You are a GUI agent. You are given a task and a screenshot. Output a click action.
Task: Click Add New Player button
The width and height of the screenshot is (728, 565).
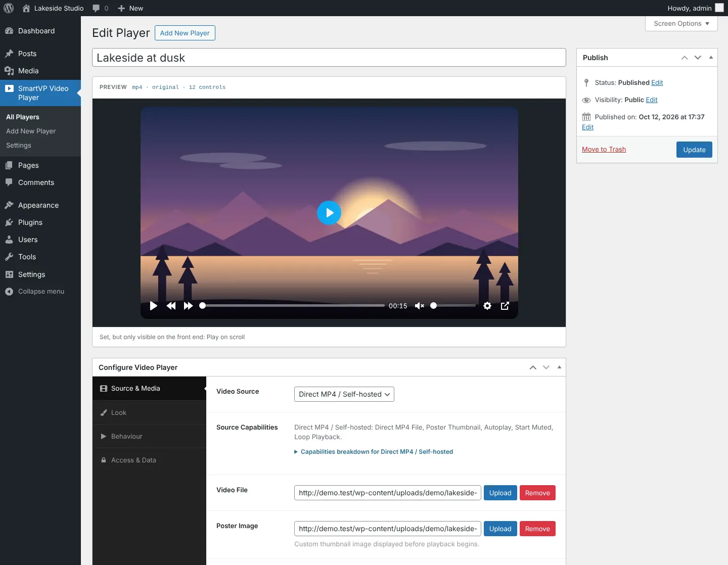(x=185, y=33)
